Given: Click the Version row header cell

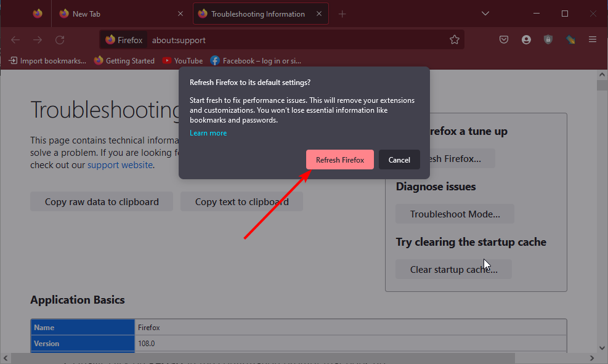Looking at the screenshot, I should 83,344.
